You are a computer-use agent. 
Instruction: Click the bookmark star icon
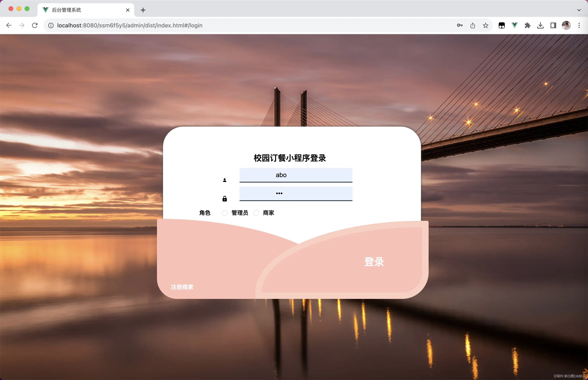point(485,25)
